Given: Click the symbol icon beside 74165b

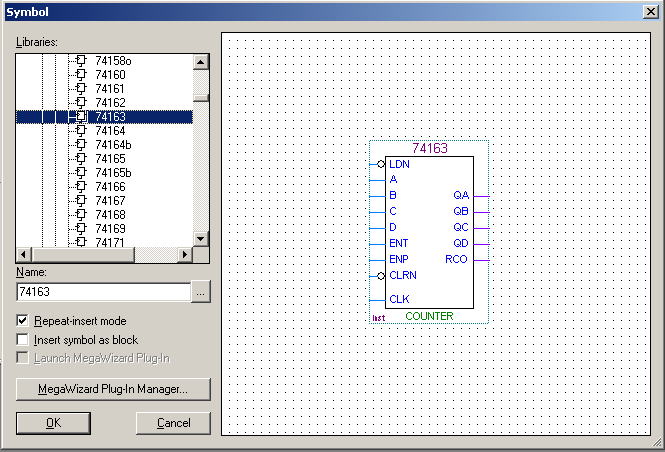Looking at the screenshot, I should (81, 173).
